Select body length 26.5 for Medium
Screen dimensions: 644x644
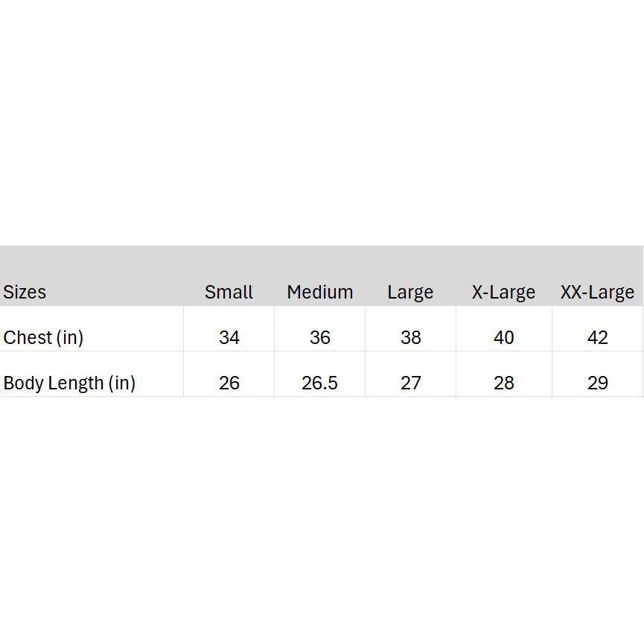[320, 383]
